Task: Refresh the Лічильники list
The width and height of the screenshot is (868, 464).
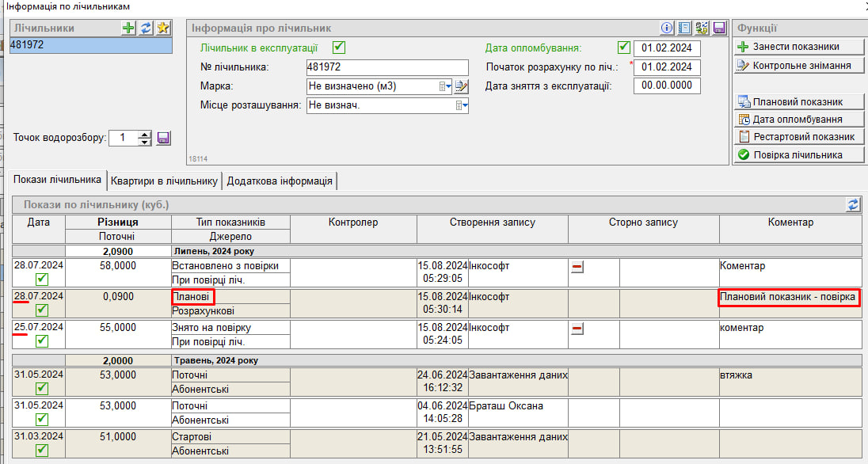Action: [x=146, y=28]
